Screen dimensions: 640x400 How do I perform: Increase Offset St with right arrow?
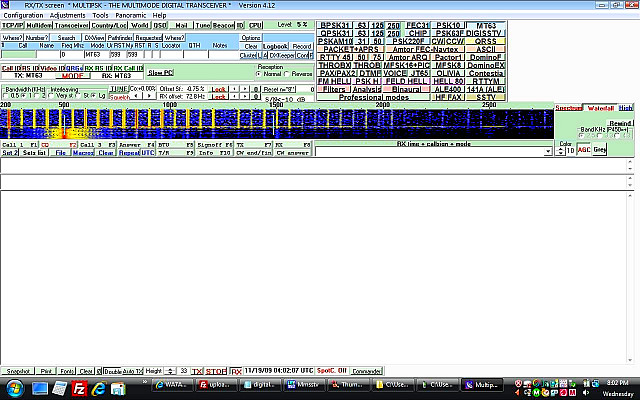tap(245, 89)
